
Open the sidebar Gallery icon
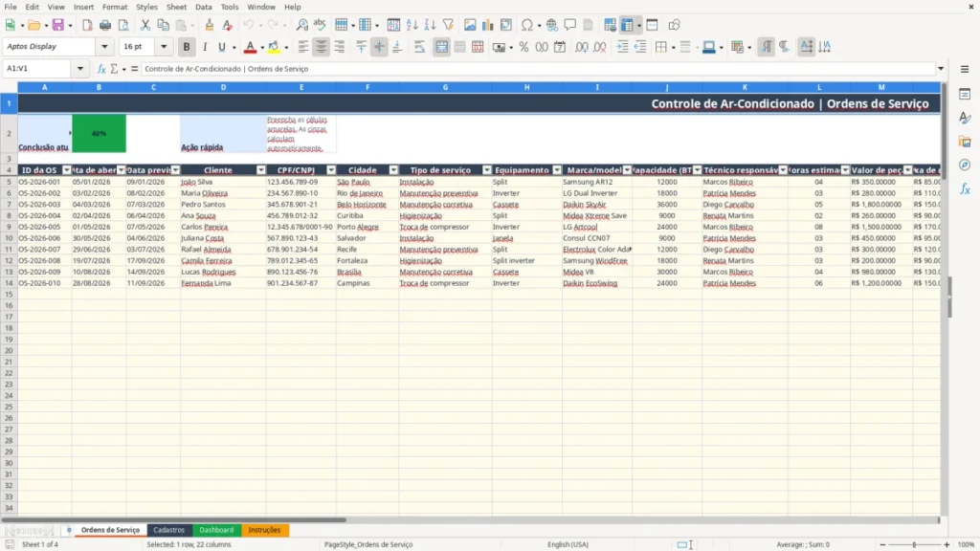pyautogui.click(x=965, y=142)
